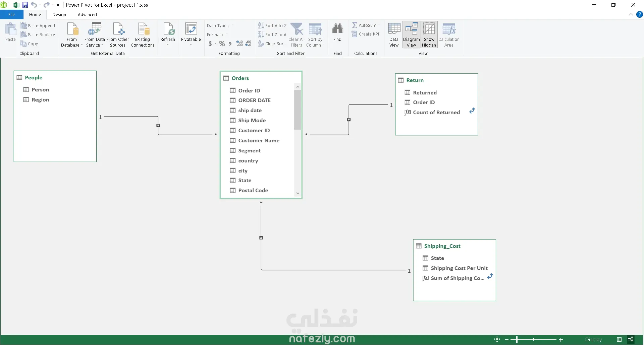Click Paste Replace in the Clipboard group
This screenshot has width=644, height=345.
click(x=38, y=34)
